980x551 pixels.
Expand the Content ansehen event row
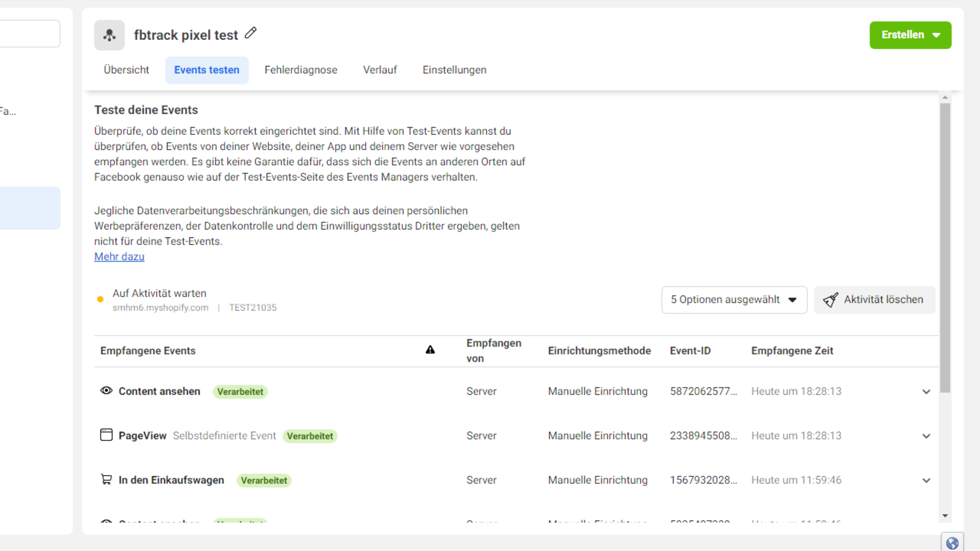pyautogui.click(x=926, y=392)
